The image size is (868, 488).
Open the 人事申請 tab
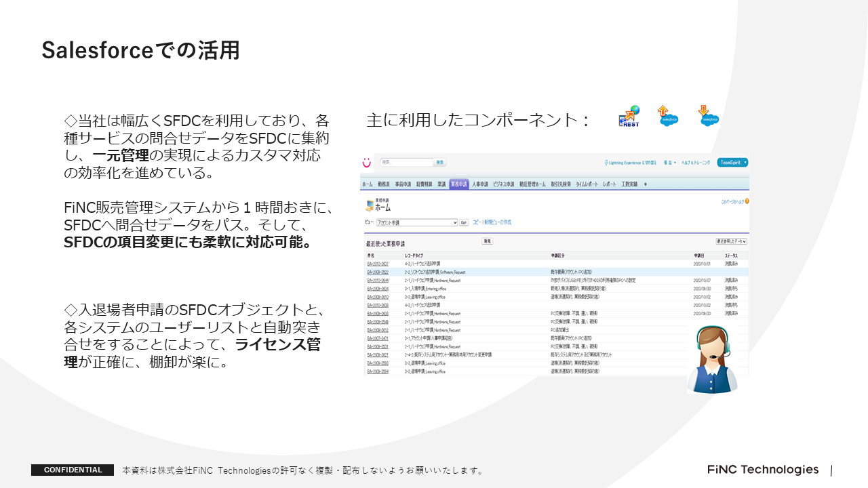(x=480, y=184)
